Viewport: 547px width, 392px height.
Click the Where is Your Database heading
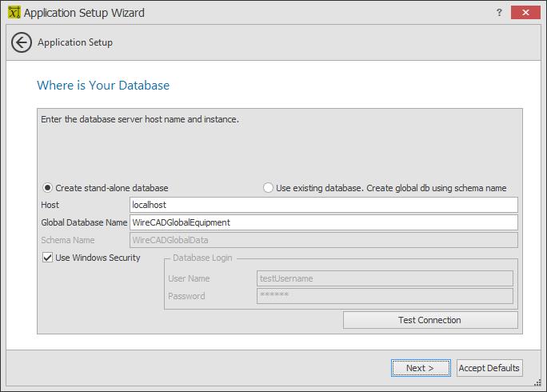tap(103, 85)
